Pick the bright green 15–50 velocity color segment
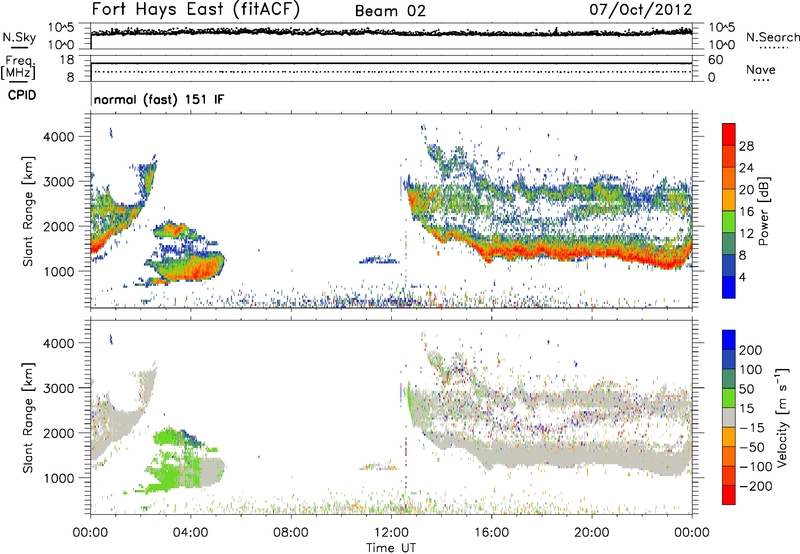Image resolution: width=800 pixels, height=554 pixels. (729, 398)
